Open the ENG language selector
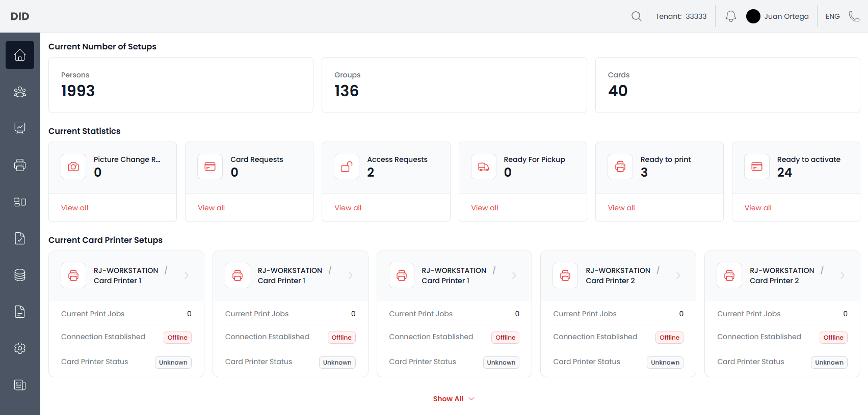The height and width of the screenshot is (415, 868). click(x=833, y=16)
